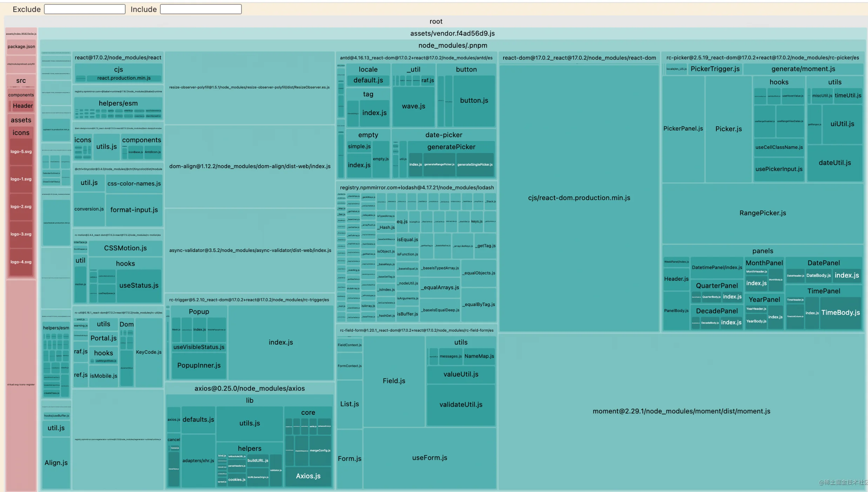Select the _equalArrays.js block

point(440,288)
